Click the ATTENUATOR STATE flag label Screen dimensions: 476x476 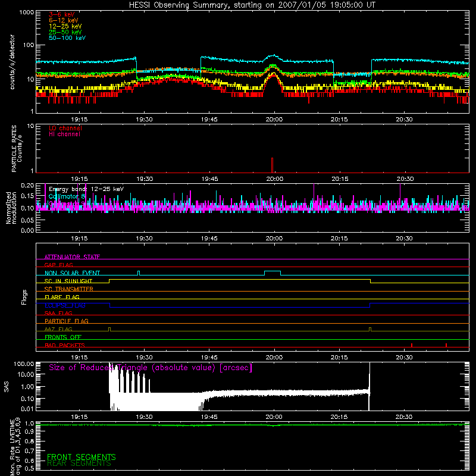click(x=72, y=257)
